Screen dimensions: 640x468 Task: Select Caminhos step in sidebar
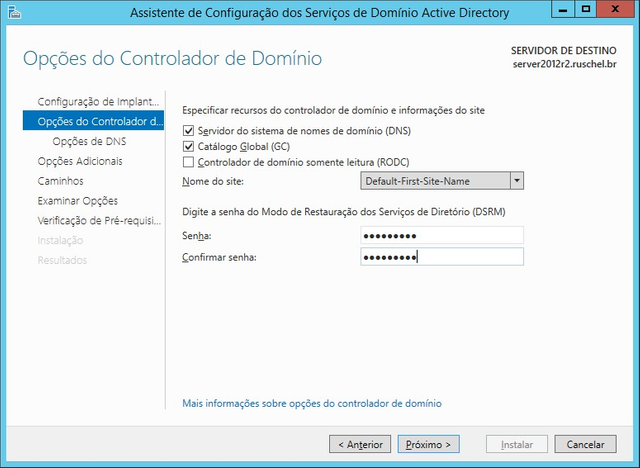[x=60, y=181]
